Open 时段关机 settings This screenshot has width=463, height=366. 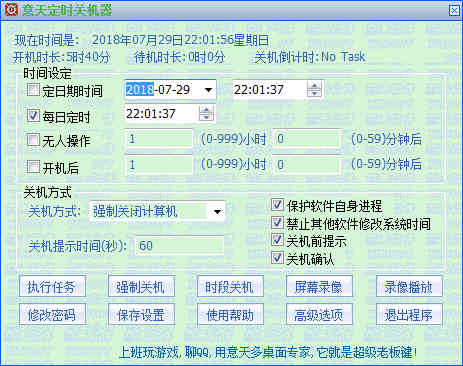pyautogui.click(x=230, y=287)
